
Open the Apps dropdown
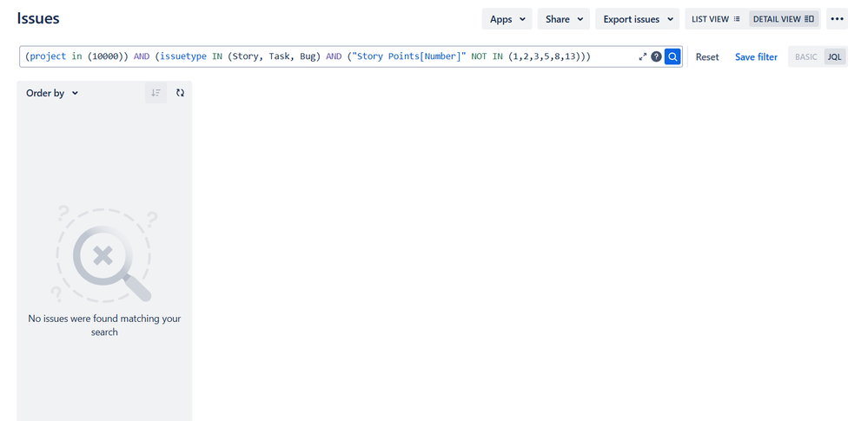tap(507, 19)
